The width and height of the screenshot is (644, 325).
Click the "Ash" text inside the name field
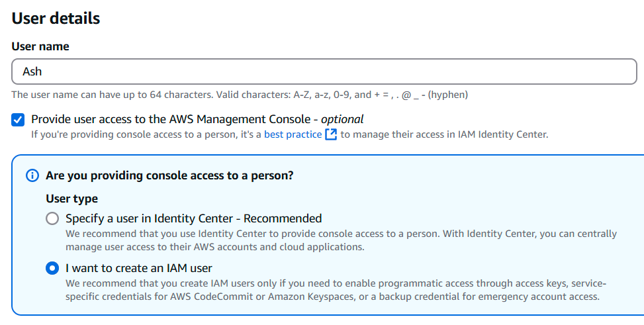32,71
